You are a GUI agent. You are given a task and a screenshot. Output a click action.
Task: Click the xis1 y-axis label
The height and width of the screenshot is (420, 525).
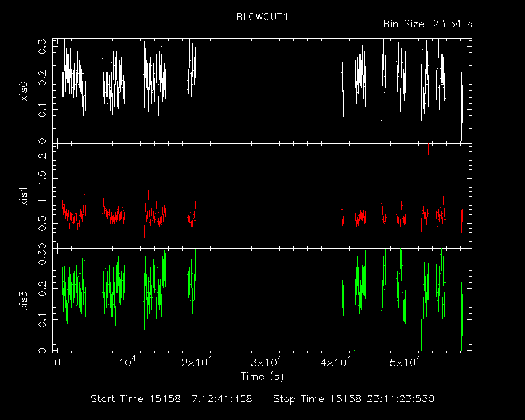point(23,196)
